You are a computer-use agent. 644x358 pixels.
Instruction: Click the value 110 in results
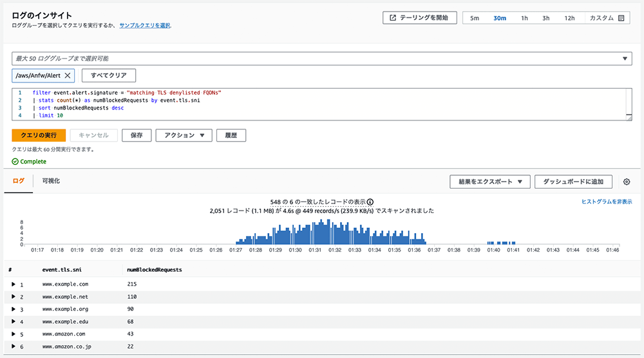click(x=132, y=296)
